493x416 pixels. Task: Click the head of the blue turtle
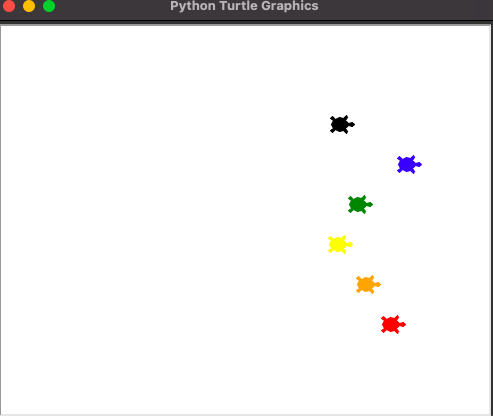[418, 164]
